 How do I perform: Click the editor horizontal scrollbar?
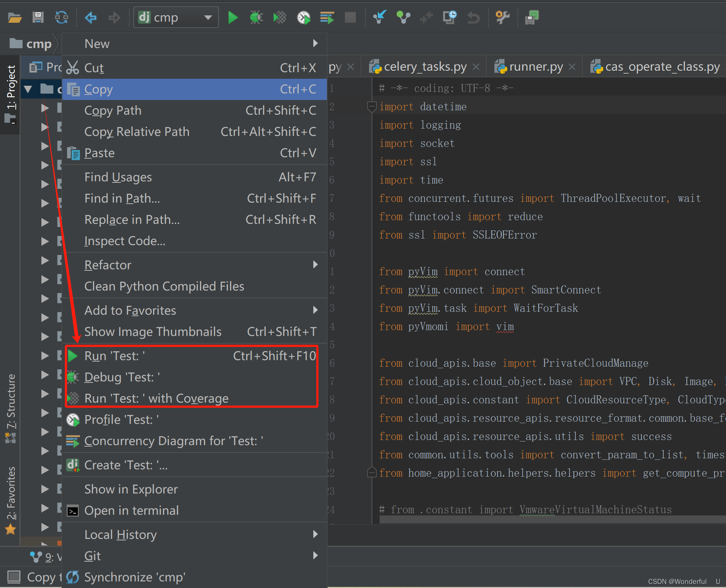coord(553,519)
